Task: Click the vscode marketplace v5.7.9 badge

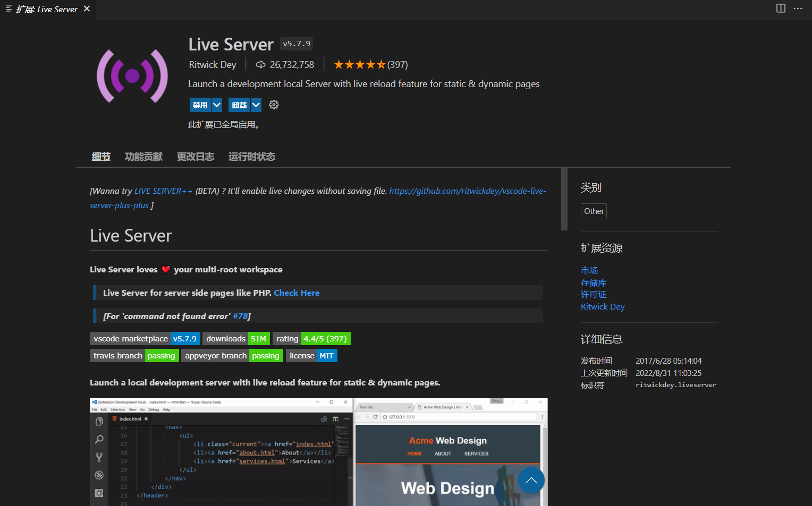Action: point(145,339)
